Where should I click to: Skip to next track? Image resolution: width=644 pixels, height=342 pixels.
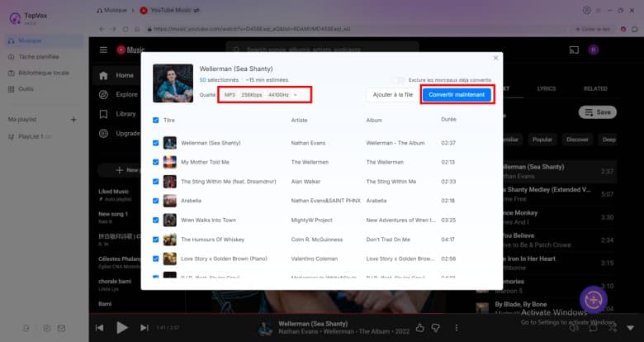144,328
